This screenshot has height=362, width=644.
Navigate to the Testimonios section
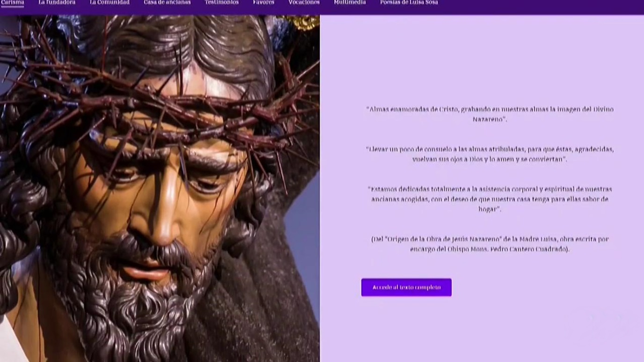[x=221, y=2]
